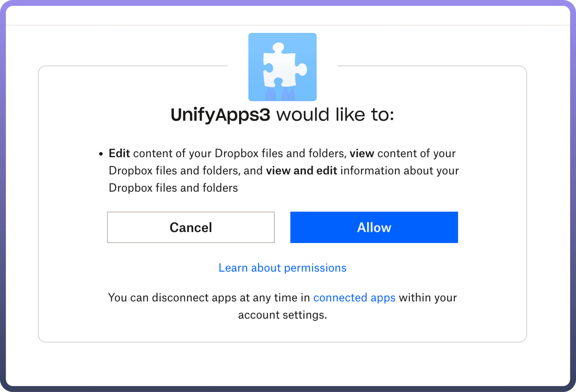Image resolution: width=576 pixels, height=392 pixels.
Task: Click the "account settings." text
Action: pyautogui.click(x=282, y=315)
